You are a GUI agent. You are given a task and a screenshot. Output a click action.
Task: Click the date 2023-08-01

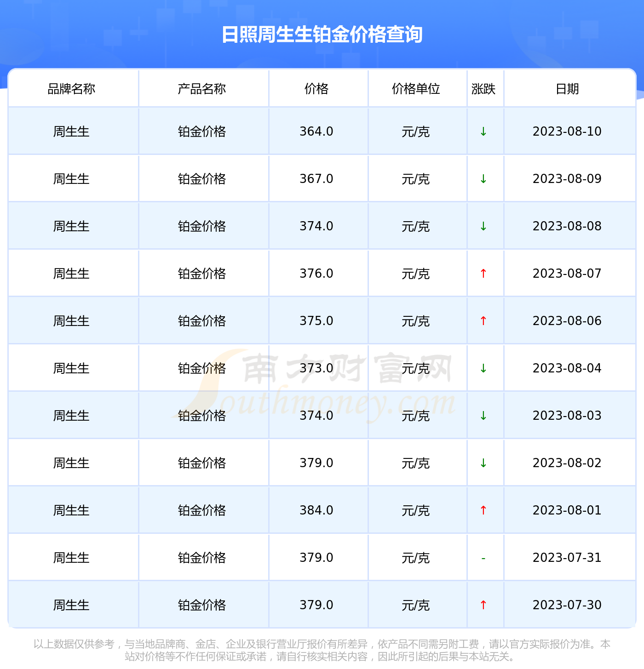(567, 510)
